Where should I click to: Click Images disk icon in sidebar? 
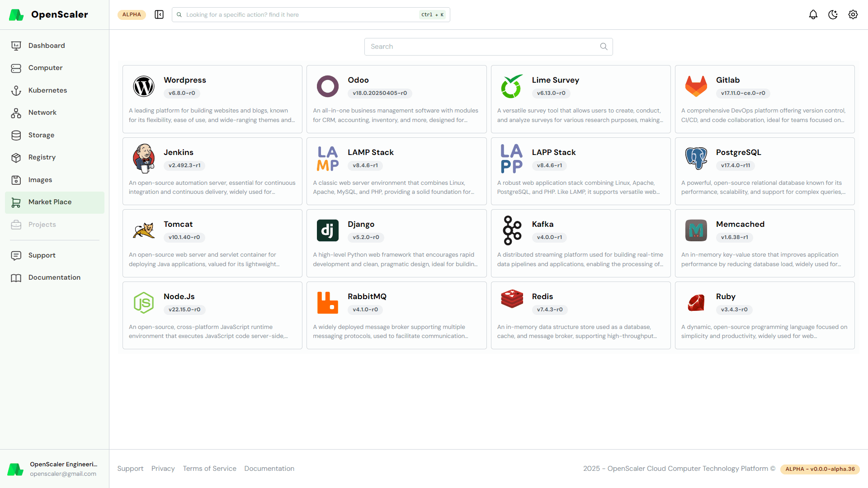(x=16, y=180)
